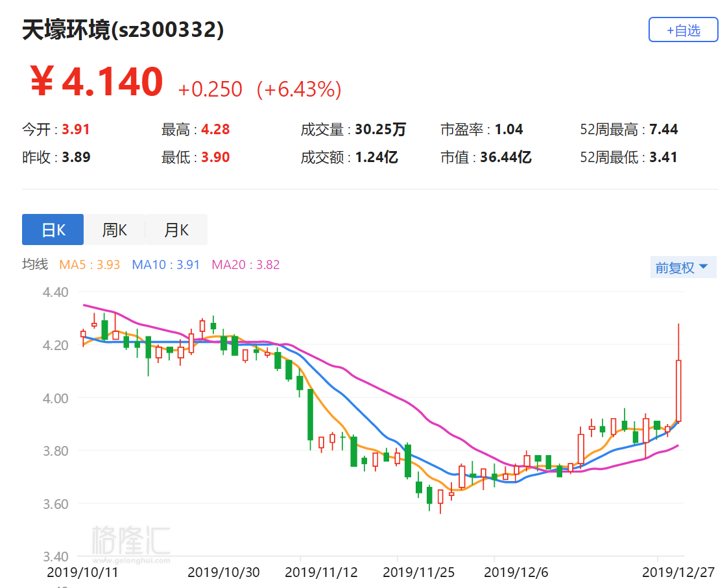The height and width of the screenshot is (588, 727).
Task: Click the 4.00 price axis label
Action: 55,399
